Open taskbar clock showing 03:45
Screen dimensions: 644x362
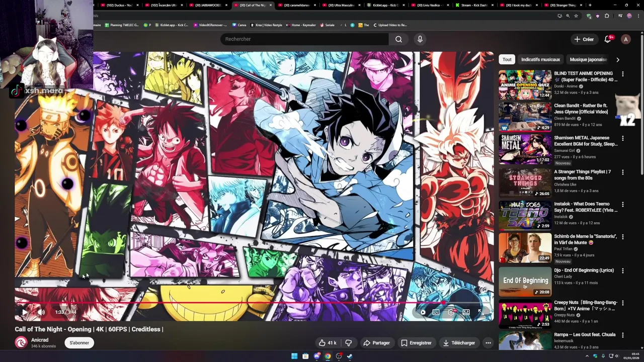coord(631,356)
